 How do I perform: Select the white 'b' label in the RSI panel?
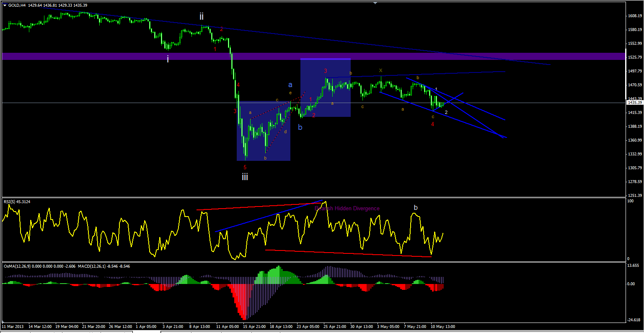tap(416, 207)
